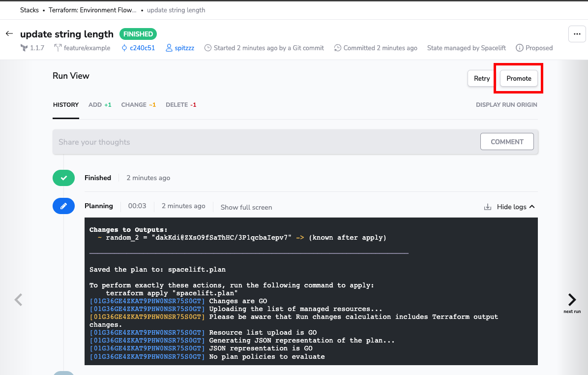Select the green Finished check icon
This screenshot has width=588, height=375.
[x=63, y=178]
